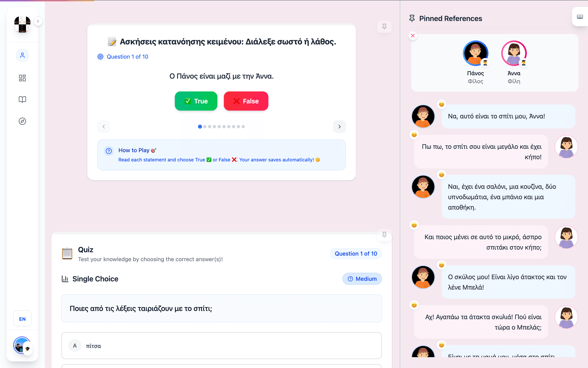Viewport: 588px width, 368px height.
Task: Click the Quiz clipboard icon
Action: [67, 253]
